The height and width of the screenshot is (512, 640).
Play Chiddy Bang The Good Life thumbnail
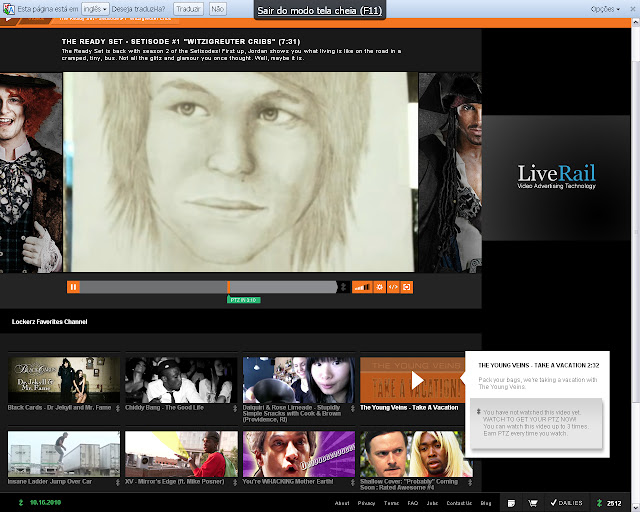pyautogui.click(x=181, y=380)
